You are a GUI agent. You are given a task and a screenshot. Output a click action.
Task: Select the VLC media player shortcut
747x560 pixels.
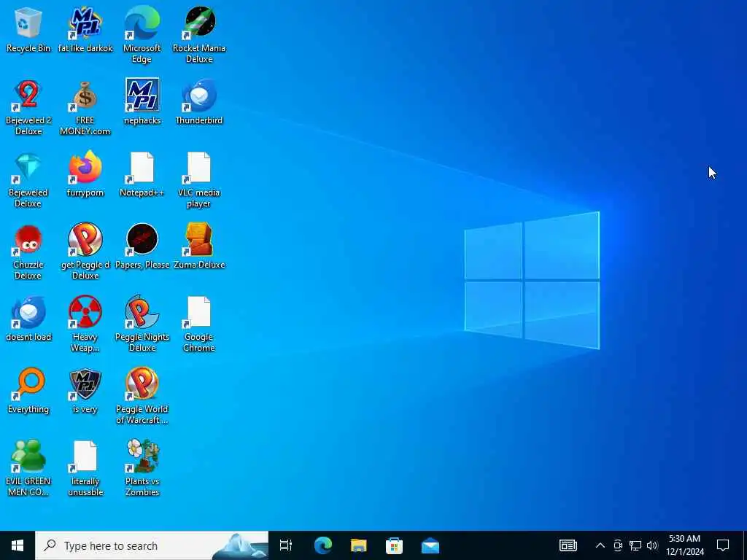(199, 180)
